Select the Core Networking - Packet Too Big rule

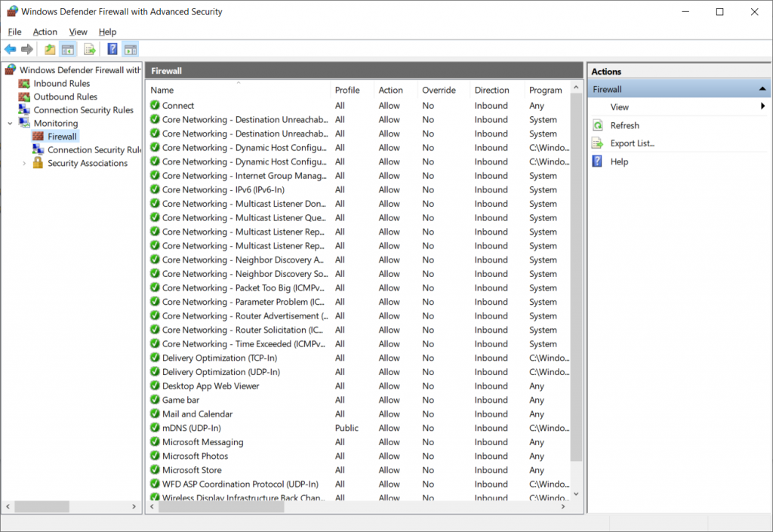(x=243, y=288)
